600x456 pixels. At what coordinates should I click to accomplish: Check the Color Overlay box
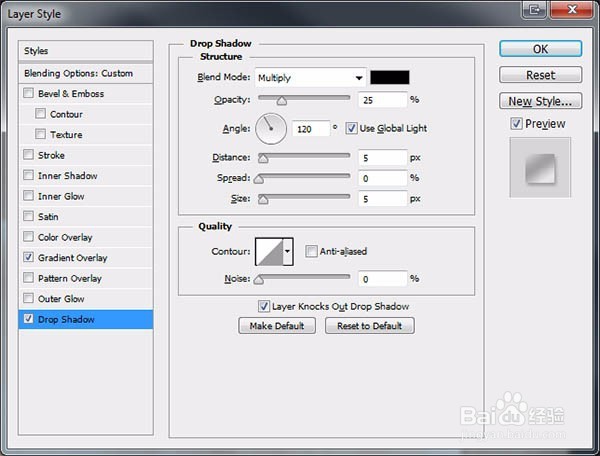coord(28,236)
